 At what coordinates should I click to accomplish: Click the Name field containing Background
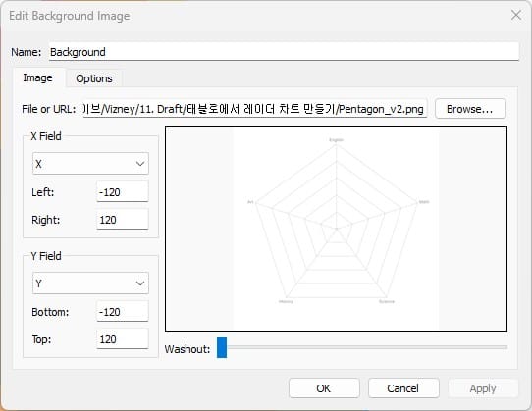pos(284,52)
